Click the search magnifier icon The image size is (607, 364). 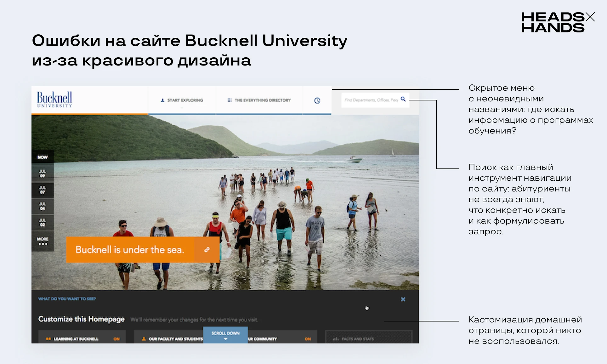pyautogui.click(x=403, y=99)
